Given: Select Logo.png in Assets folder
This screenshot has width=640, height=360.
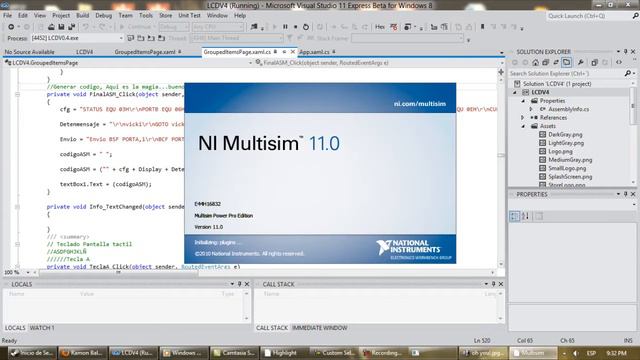Looking at the screenshot, I should click(x=560, y=151).
